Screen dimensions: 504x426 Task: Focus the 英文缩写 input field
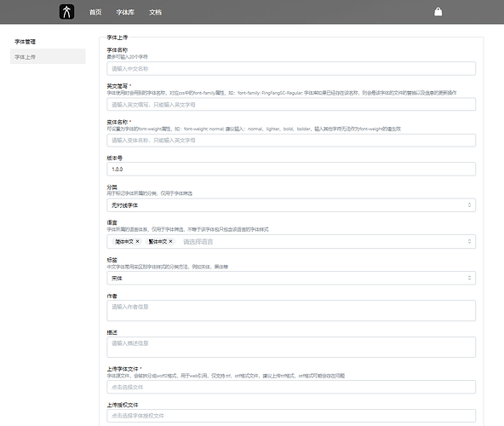point(291,105)
